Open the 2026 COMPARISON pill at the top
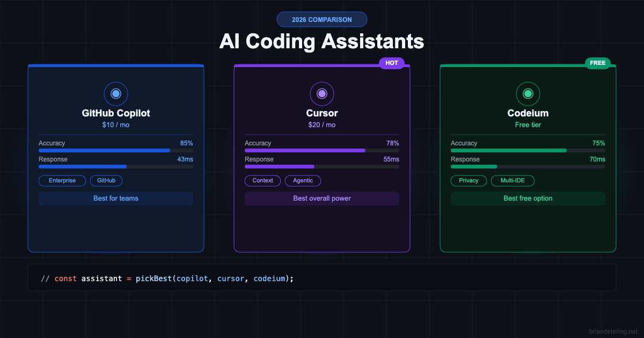The image size is (644, 338). pyautogui.click(x=322, y=19)
